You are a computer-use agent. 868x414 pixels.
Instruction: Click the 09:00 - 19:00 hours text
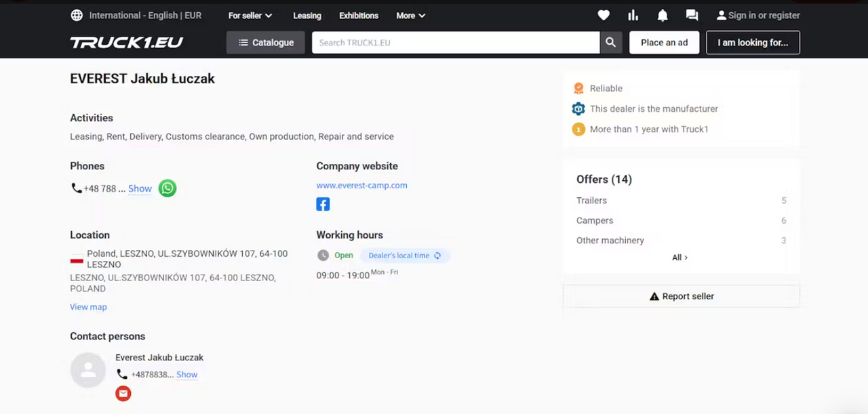(x=342, y=275)
